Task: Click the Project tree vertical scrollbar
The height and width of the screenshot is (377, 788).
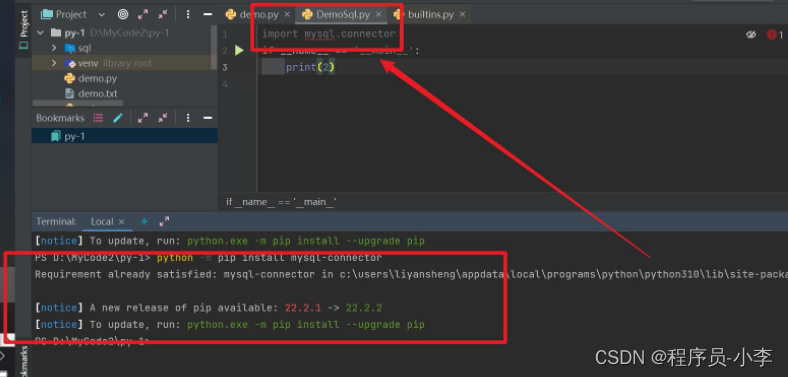Action: click(215, 48)
